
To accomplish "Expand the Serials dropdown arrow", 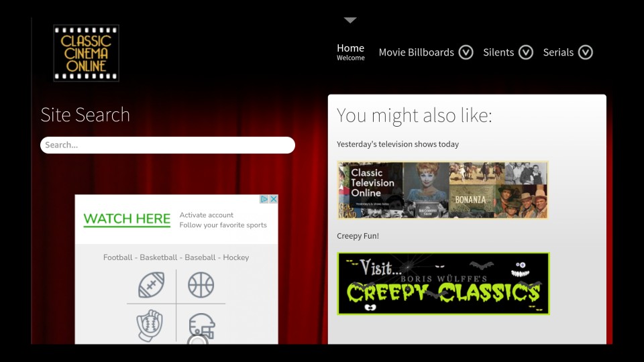I will [x=586, y=52].
